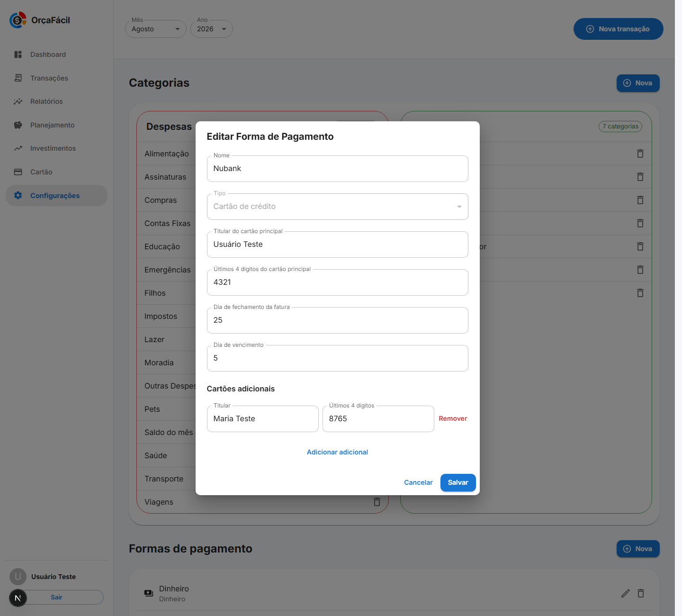Select the Compras category row

pos(166,200)
